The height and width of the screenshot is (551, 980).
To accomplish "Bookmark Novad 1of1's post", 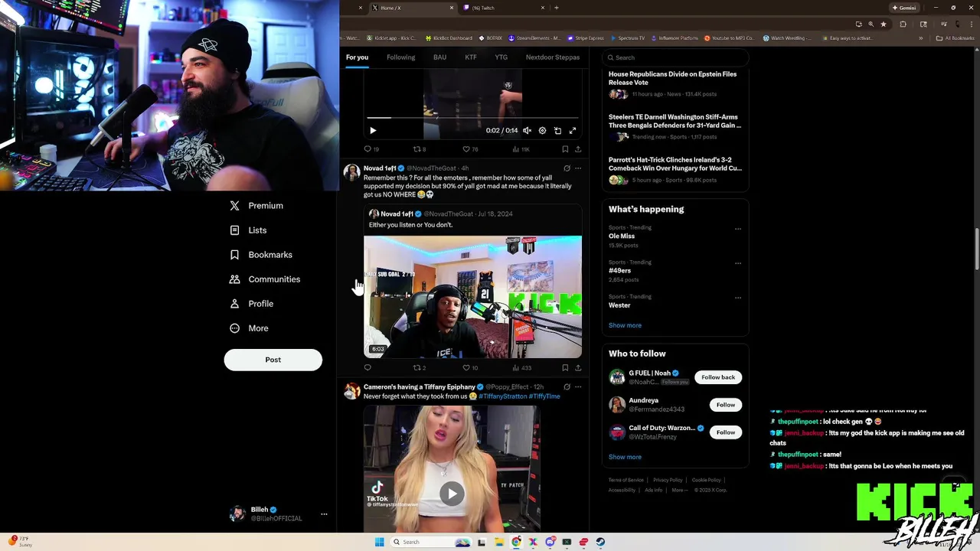I will [x=565, y=367].
